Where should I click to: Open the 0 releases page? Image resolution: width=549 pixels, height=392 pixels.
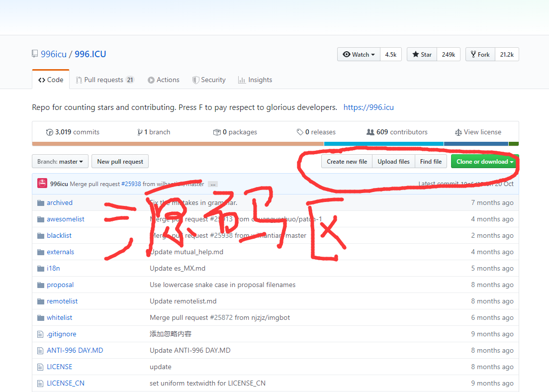(316, 132)
